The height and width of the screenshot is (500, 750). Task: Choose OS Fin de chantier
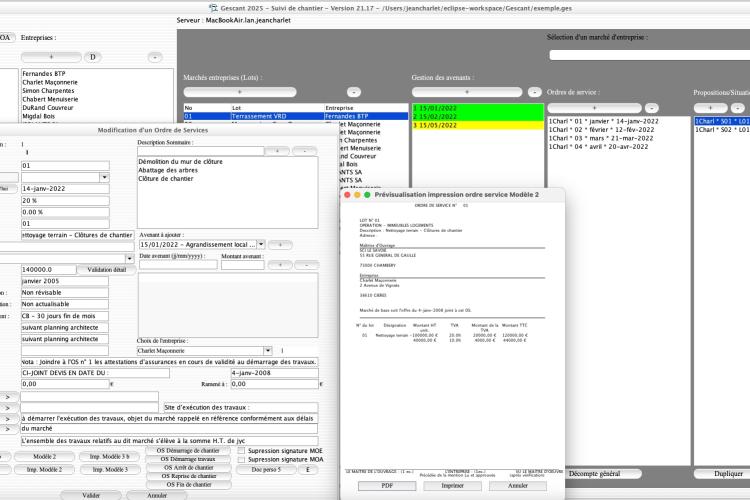(x=188, y=485)
